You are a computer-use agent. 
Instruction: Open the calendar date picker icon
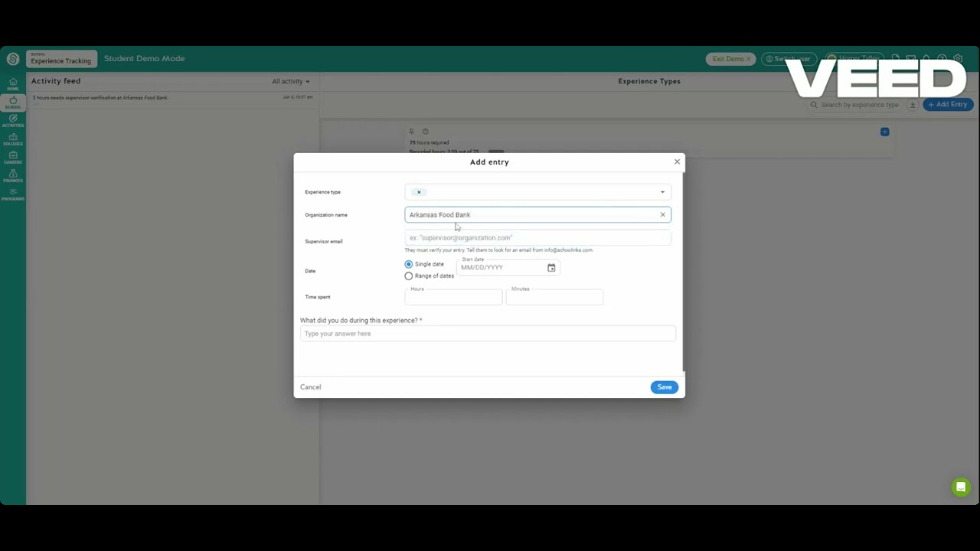(x=551, y=268)
